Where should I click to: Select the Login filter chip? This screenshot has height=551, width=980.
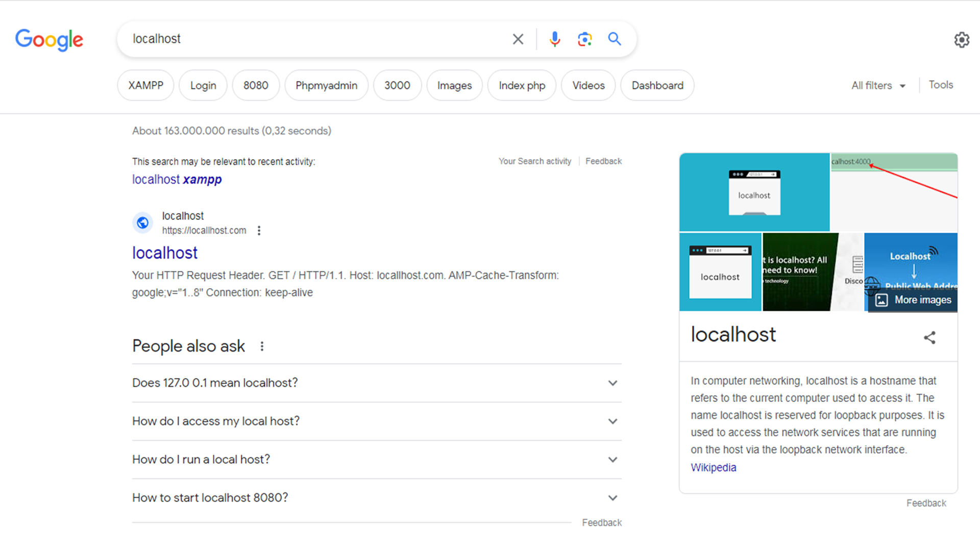tap(203, 85)
